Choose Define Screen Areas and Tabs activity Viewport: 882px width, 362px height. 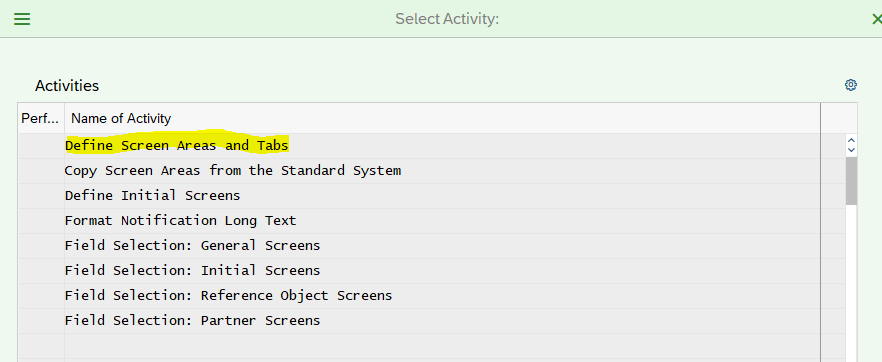(x=177, y=146)
